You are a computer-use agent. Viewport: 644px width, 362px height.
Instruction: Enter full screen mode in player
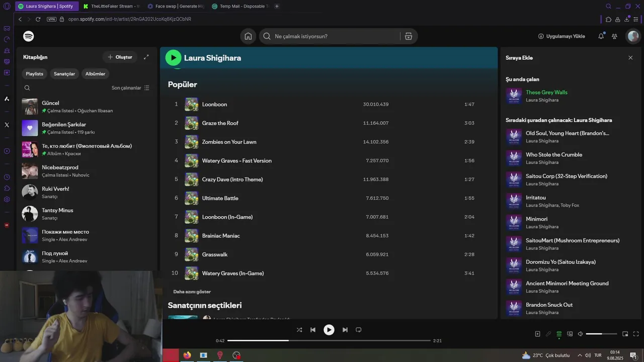[636, 334]
